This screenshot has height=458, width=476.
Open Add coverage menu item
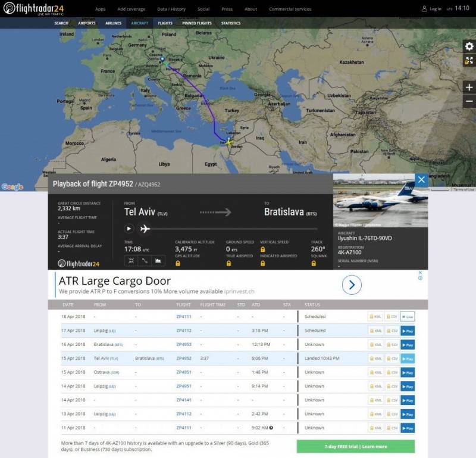point(131,9)
